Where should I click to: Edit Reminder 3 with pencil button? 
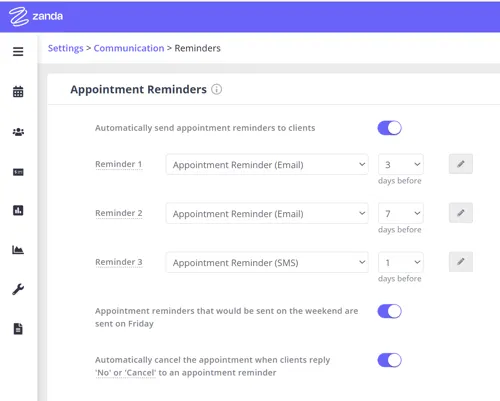click(x=461, y=262)
